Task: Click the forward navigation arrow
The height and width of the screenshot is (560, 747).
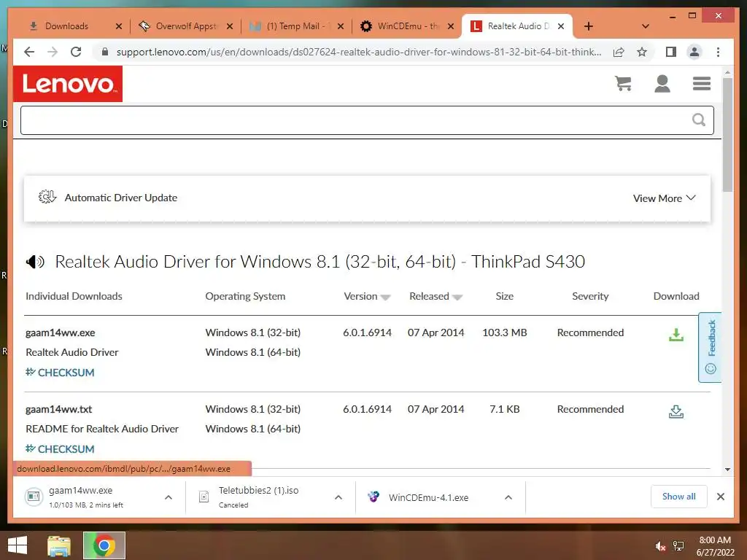Action: click(x=53, y=52)
